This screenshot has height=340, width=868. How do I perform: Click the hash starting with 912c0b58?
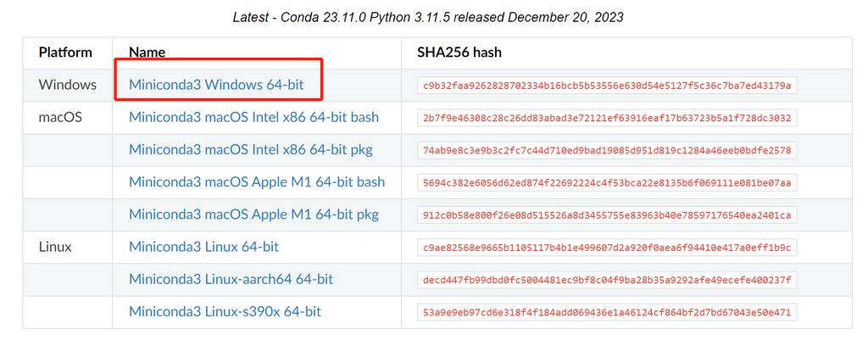(x=607, y=215)
